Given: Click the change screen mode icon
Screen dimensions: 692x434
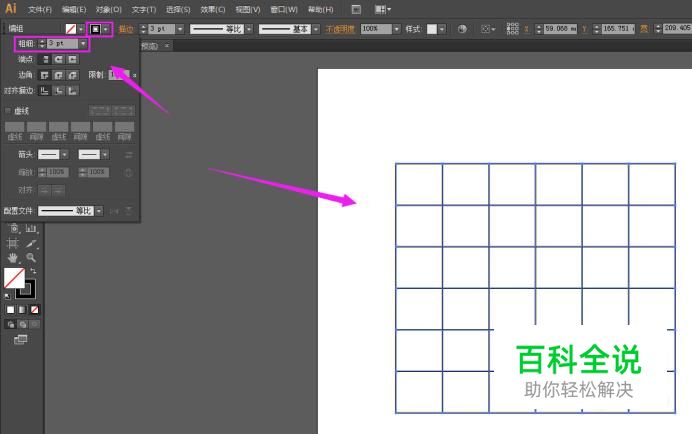Looking at the screenshot, I should tap(20, 340).
